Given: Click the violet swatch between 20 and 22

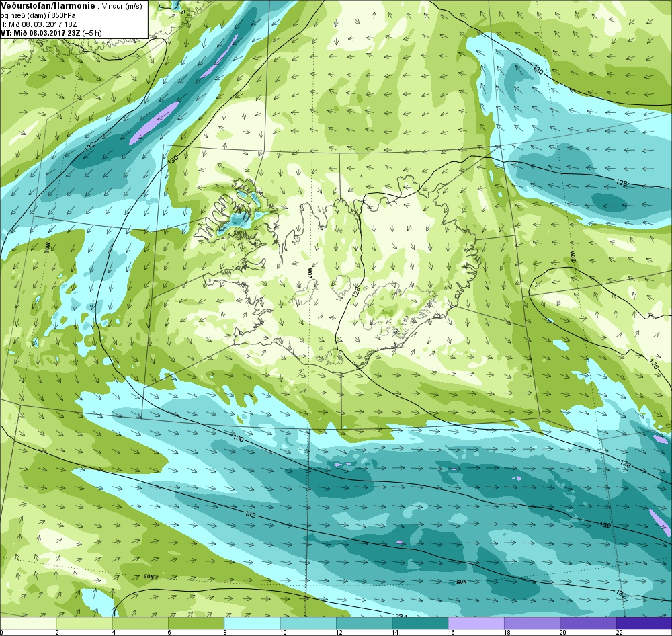Looking at the screenshot, I should 587,623.
